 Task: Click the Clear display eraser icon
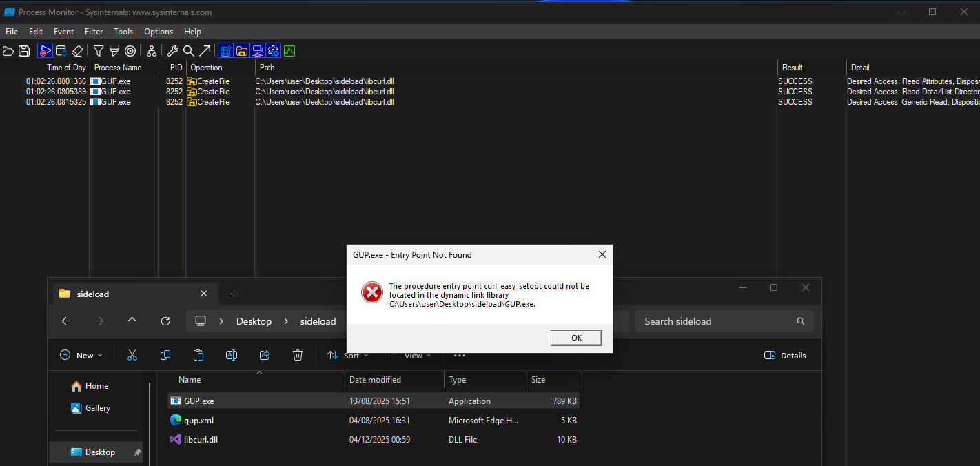(x=77, y=51)
